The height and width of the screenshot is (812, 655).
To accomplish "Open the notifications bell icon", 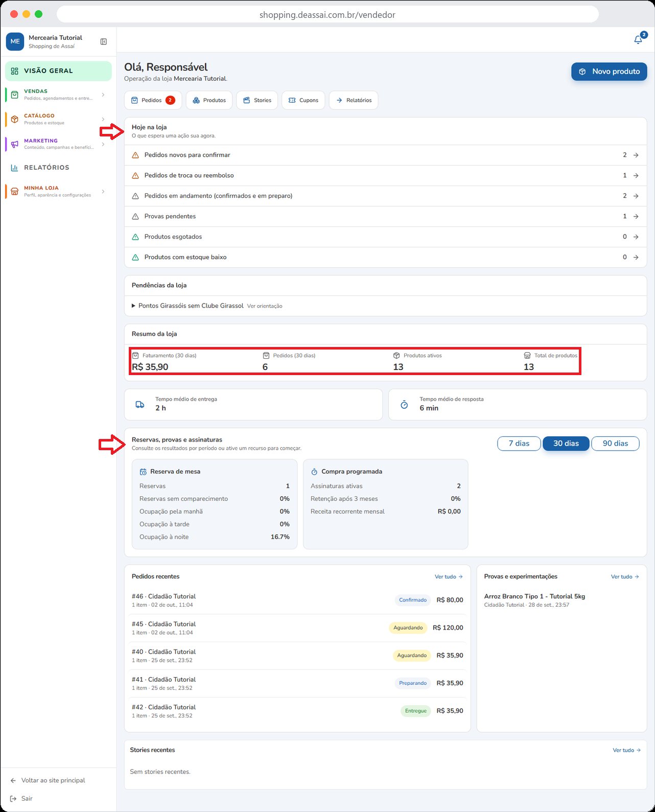I will 638,39.
